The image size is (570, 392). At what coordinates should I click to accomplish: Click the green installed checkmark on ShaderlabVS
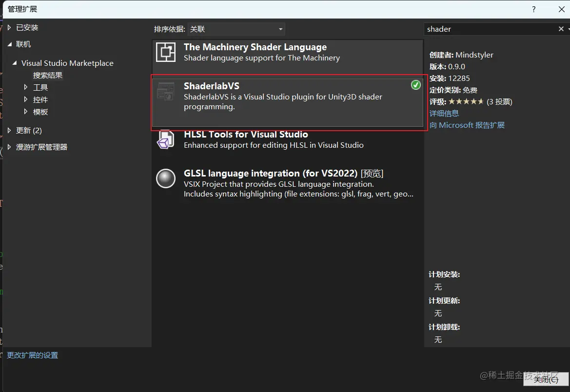(x=416, y=85)
